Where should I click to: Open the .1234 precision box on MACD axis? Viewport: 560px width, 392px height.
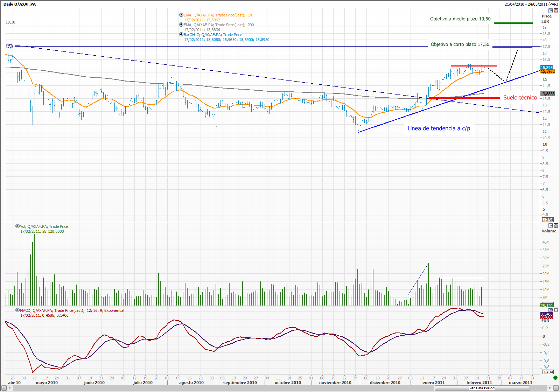548,372
